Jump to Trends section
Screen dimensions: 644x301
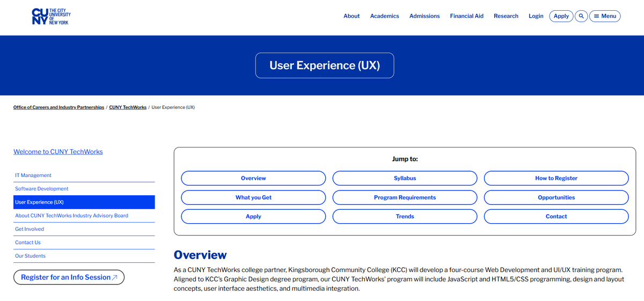pyautogui.click(x=405, y=216)
